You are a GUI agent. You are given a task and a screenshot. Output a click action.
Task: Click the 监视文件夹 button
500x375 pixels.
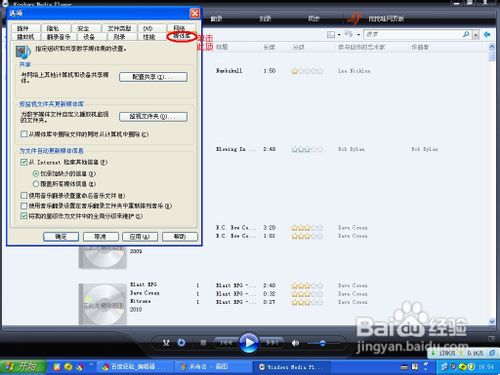[x=153, y=117]
